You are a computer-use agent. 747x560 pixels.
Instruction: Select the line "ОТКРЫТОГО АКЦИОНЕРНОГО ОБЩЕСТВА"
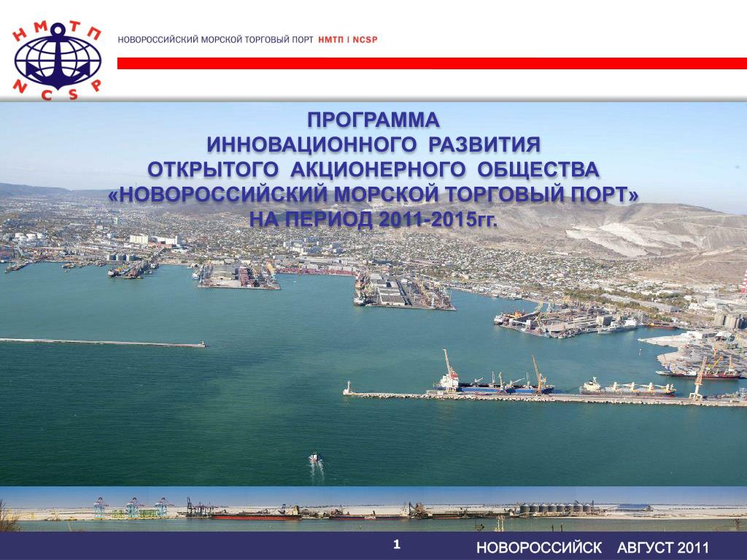point(373,170)
